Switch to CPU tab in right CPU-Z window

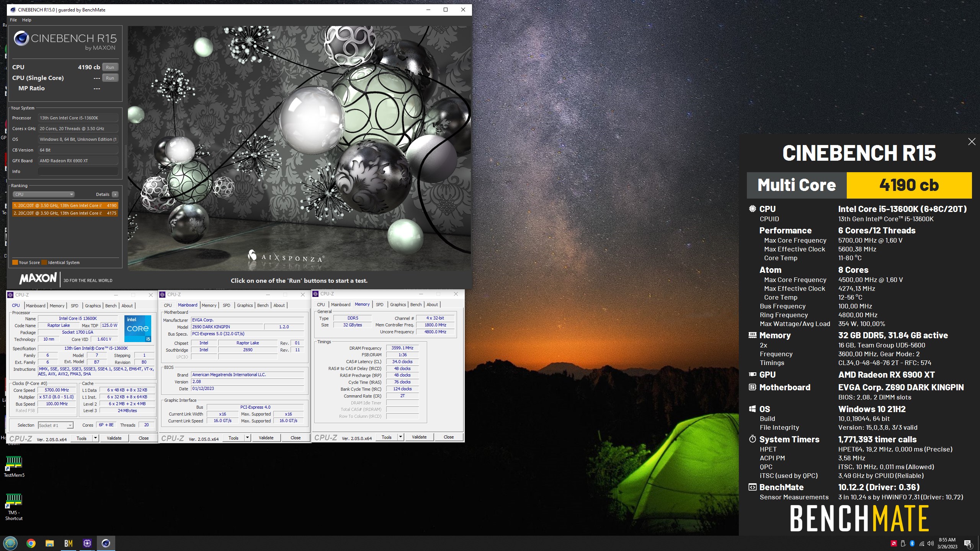pos(321,305)
